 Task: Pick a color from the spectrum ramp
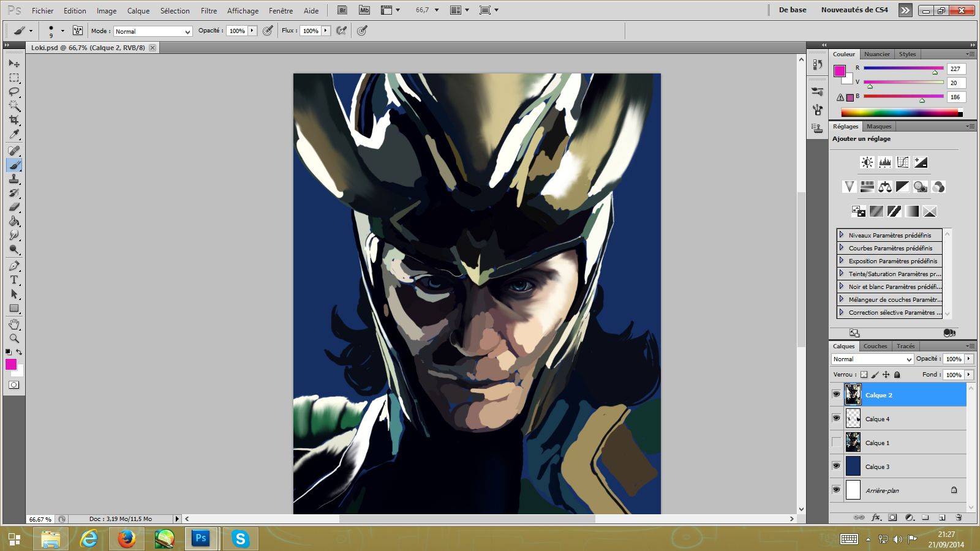899,113
